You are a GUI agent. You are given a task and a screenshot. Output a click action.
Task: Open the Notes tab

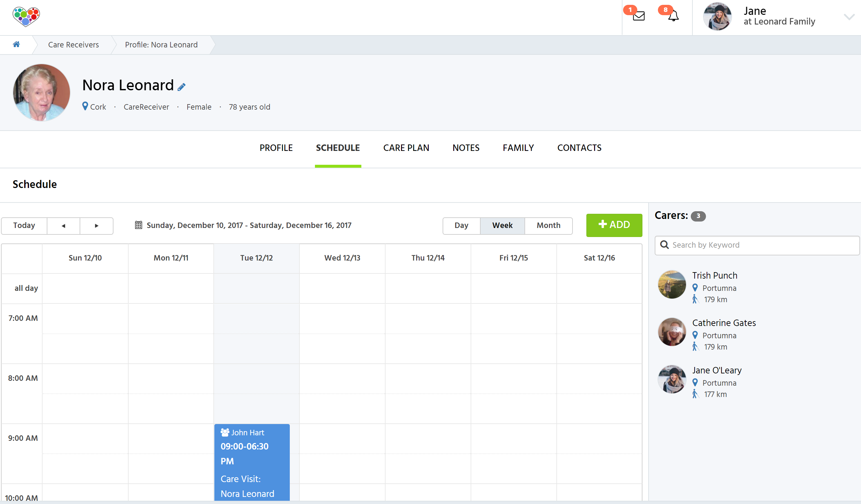pyautogui.click(x=466, y=148)
